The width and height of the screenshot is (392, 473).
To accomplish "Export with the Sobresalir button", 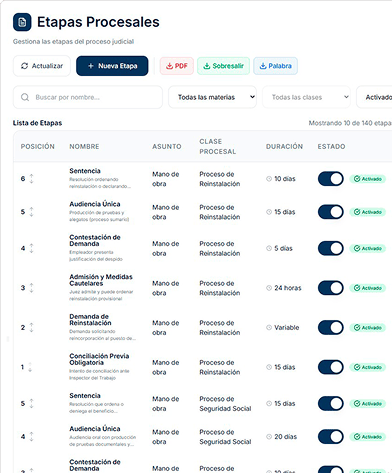I will 223,66.
